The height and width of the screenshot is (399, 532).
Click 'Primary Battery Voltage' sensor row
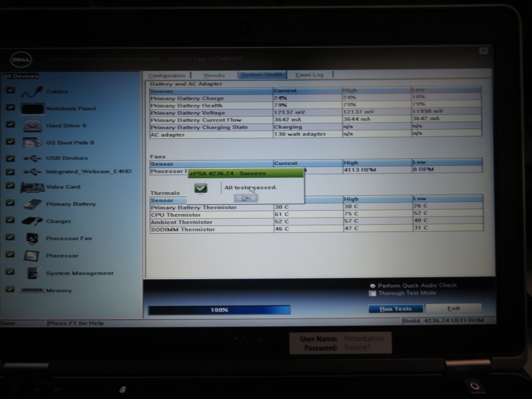(315, 113)
